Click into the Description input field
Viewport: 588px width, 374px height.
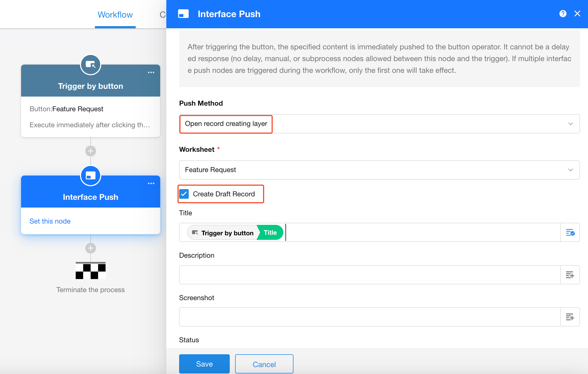click(x=370, y=275)
